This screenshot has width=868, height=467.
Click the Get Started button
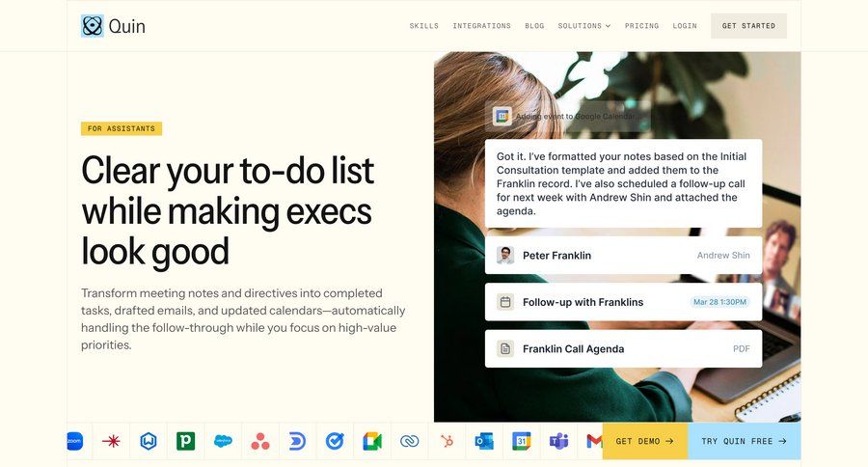[748, 26]
